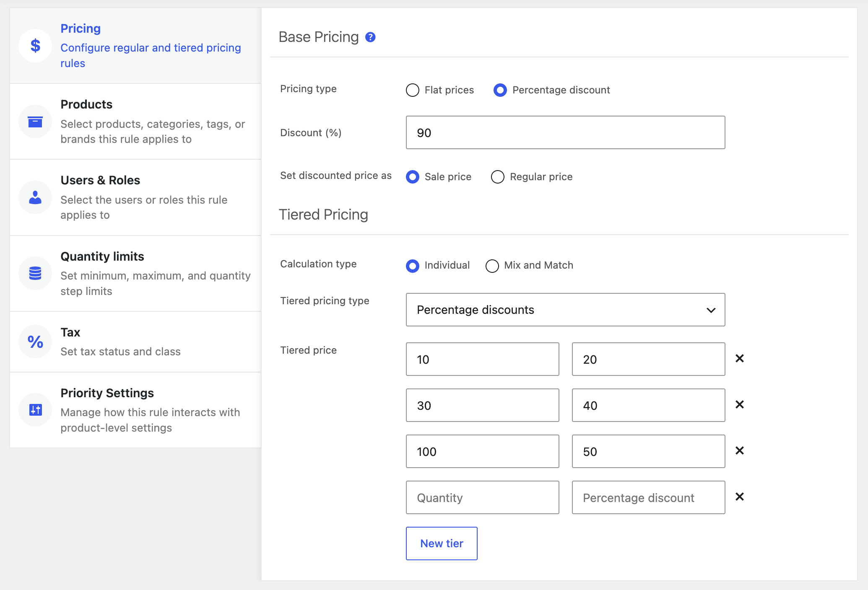Click the 'Tiered price' label
Screen dimensions: 868x590
point(308,350)
